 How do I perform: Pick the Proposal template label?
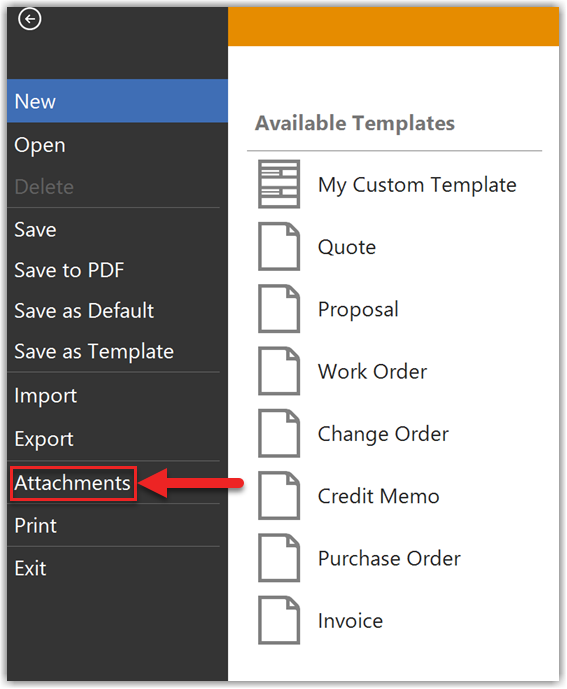click(x=358, y=310)
